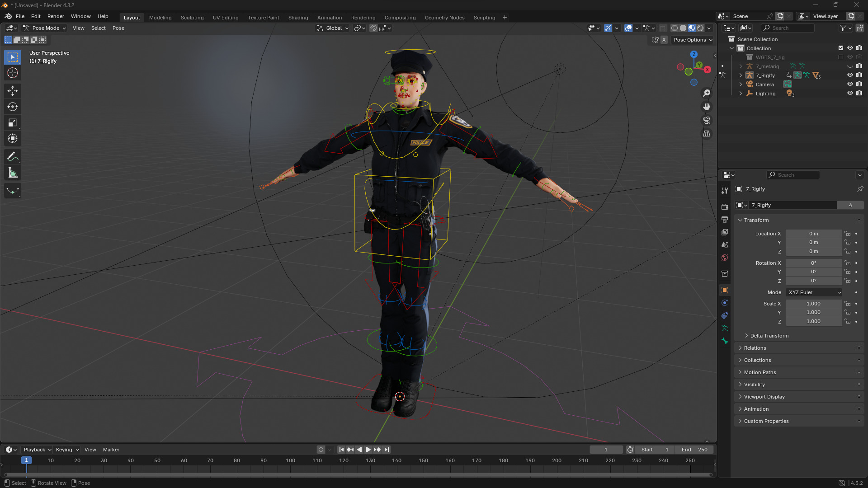Activate the Rotate tool
Image resolution: width=868 pixels, height=488 pixels.
(13, 107)
